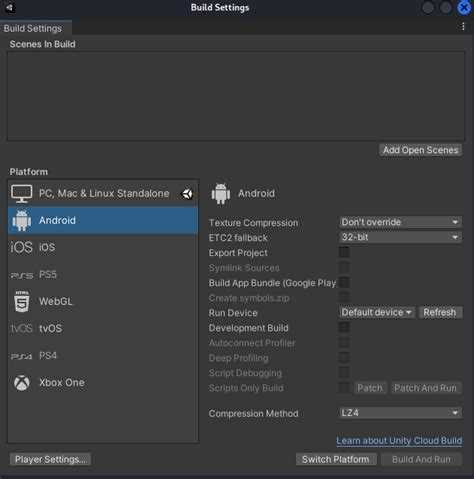Select the PS4 platform label

48,356
